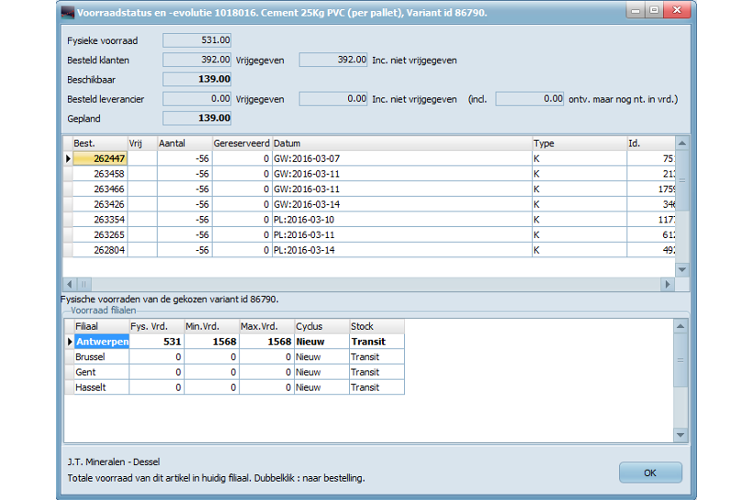
Task: Click Antwerpen Fys. Vrd. value 531
Action: [157, 342]
